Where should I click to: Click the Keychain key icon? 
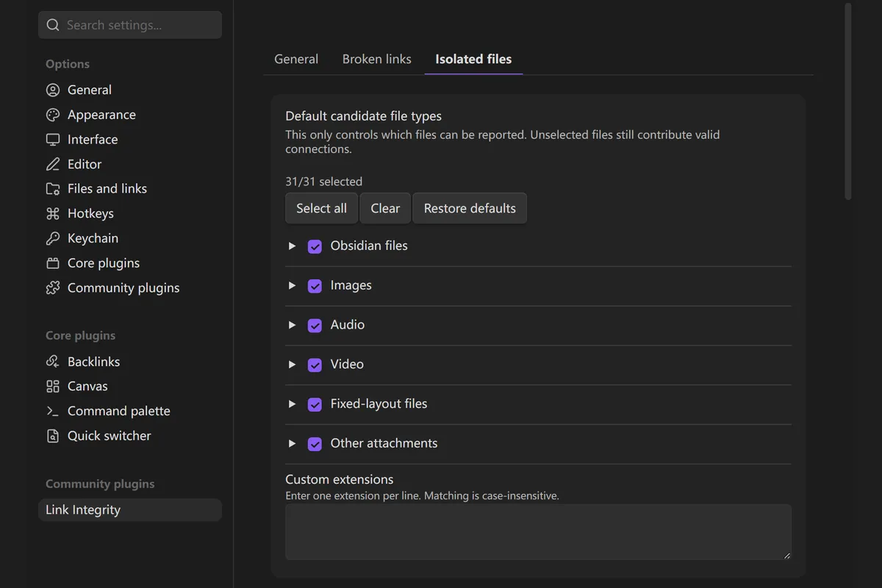click(53, 238)
